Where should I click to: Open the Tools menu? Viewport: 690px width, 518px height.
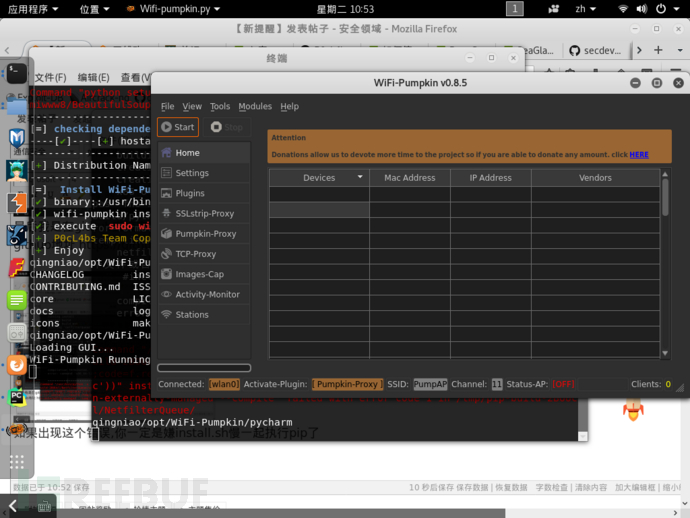pos(220,107)
